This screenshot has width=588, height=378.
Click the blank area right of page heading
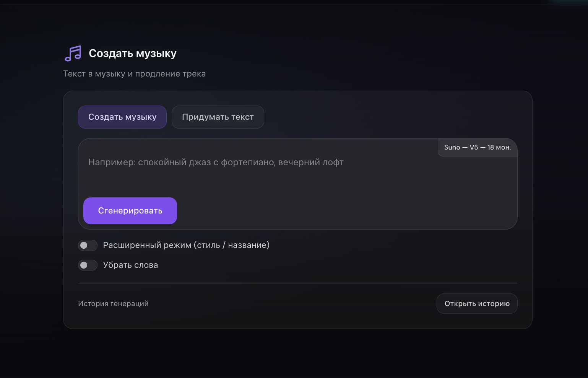344,54
